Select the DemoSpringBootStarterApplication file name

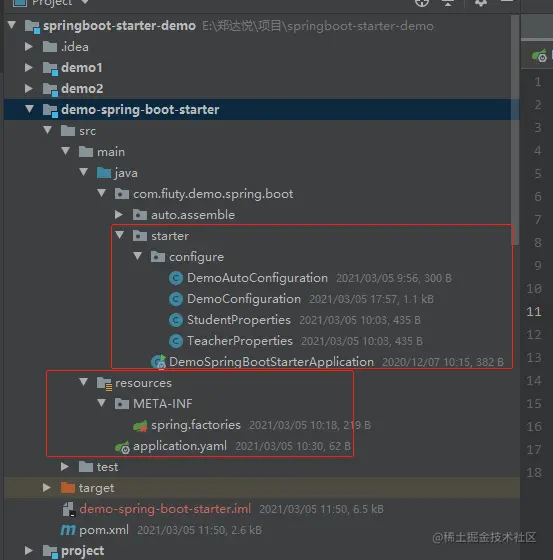tap(271, 362)
